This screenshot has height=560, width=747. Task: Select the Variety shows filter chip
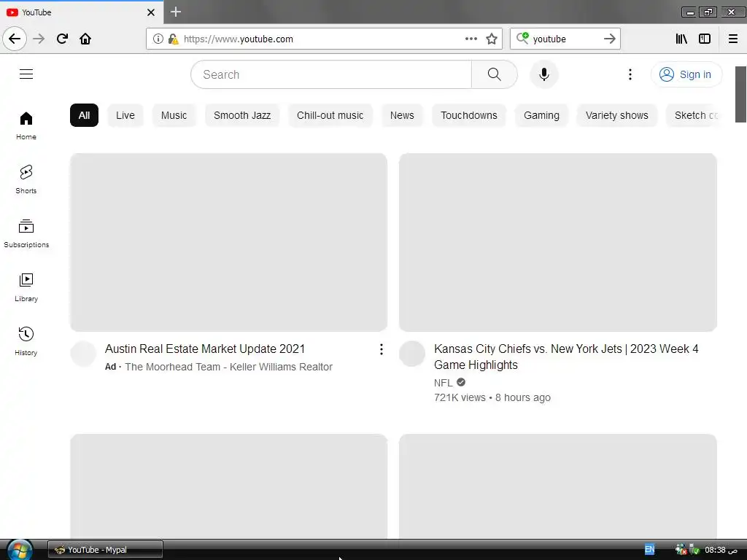617,115
